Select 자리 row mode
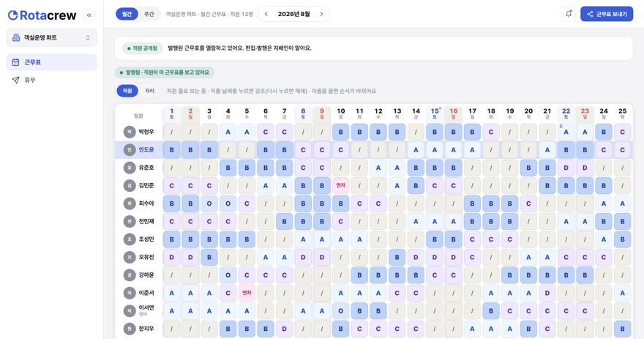 coord(149,91)
